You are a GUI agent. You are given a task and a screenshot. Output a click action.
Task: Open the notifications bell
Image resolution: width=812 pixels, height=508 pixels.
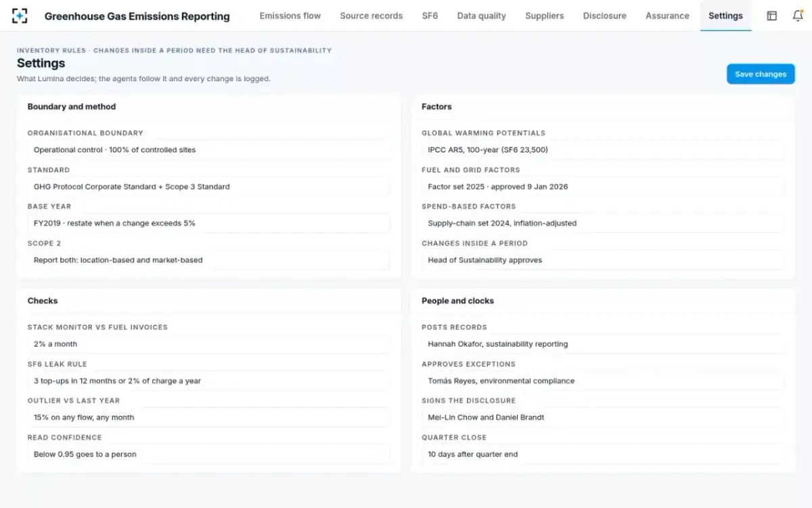click(798, 16)
